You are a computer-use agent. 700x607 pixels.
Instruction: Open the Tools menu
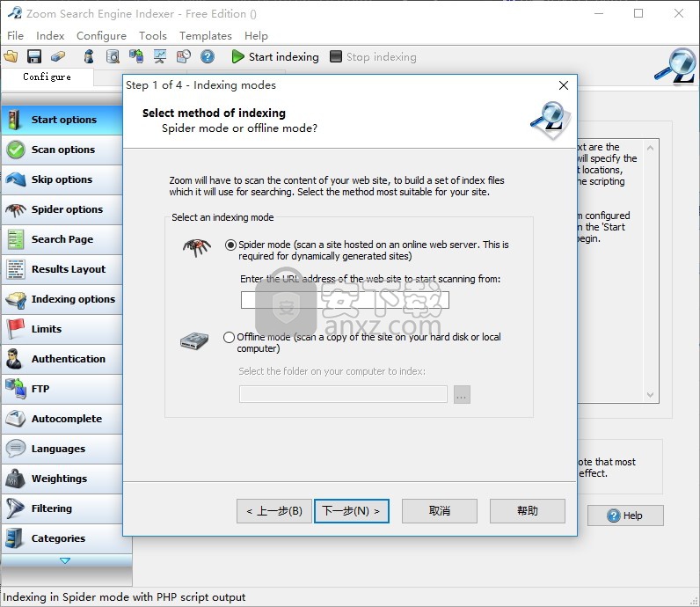153,36
